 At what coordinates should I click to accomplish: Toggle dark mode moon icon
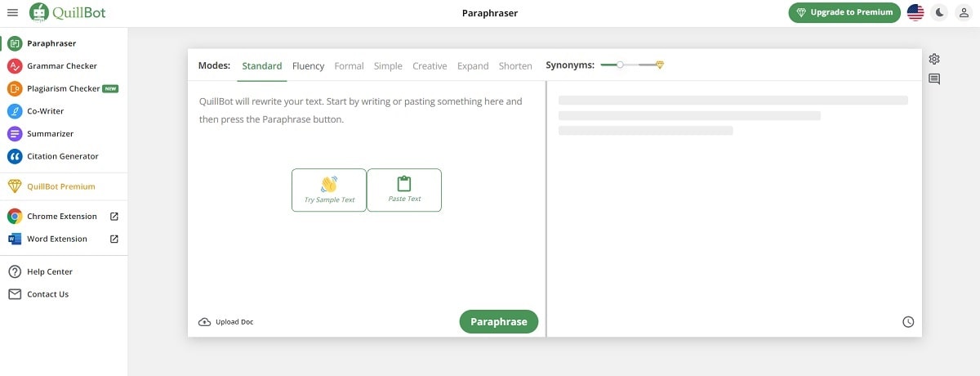[940, 12]
